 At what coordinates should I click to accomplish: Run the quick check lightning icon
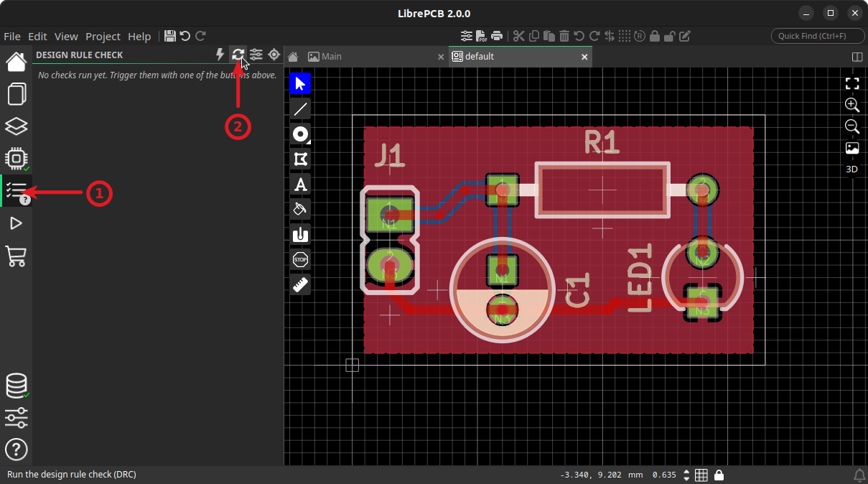pyautogui.click(x=220, y=55)
